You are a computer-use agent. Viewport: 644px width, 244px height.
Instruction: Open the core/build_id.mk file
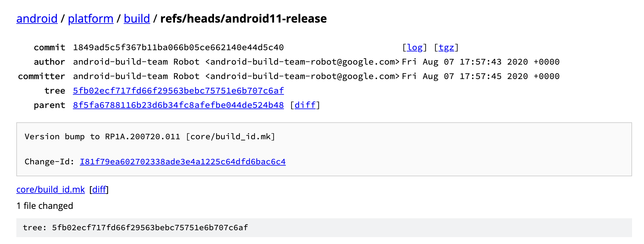50,189
